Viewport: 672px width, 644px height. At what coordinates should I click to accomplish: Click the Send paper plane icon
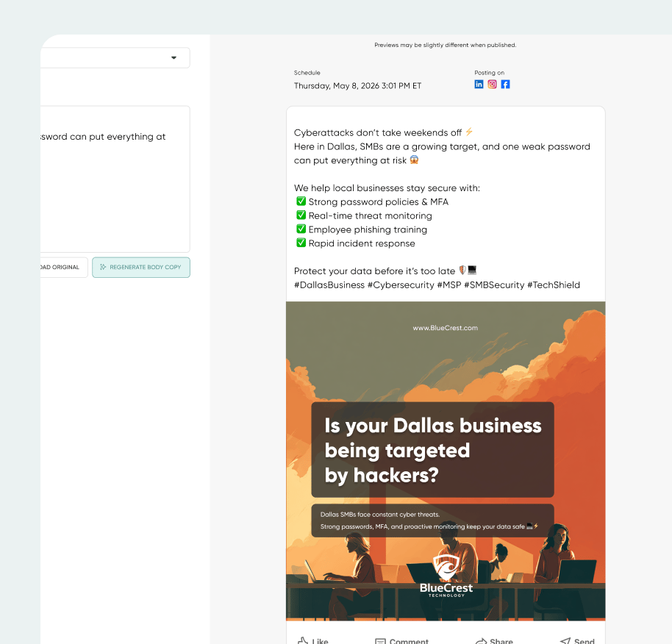pyautogui.click(x=565, y=640)
